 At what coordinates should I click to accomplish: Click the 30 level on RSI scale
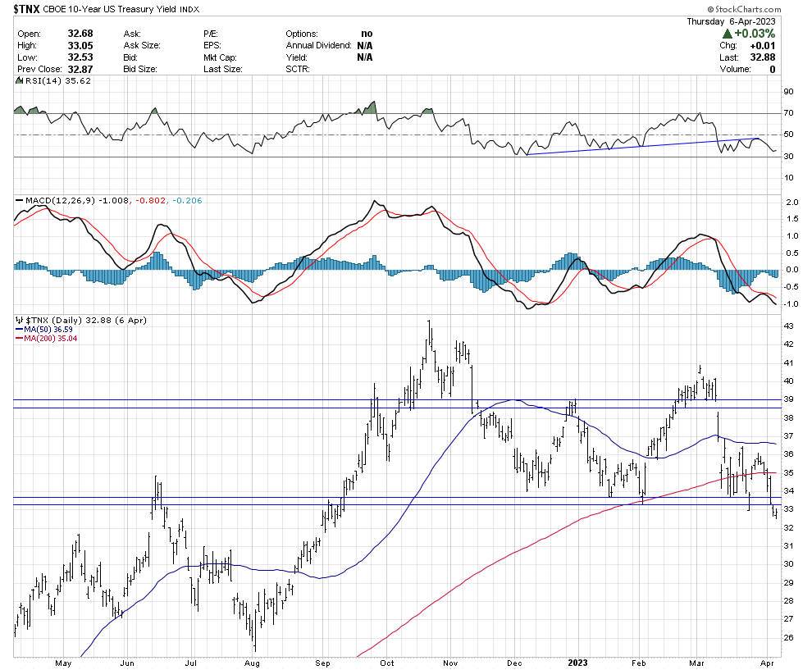click(788, 157)
